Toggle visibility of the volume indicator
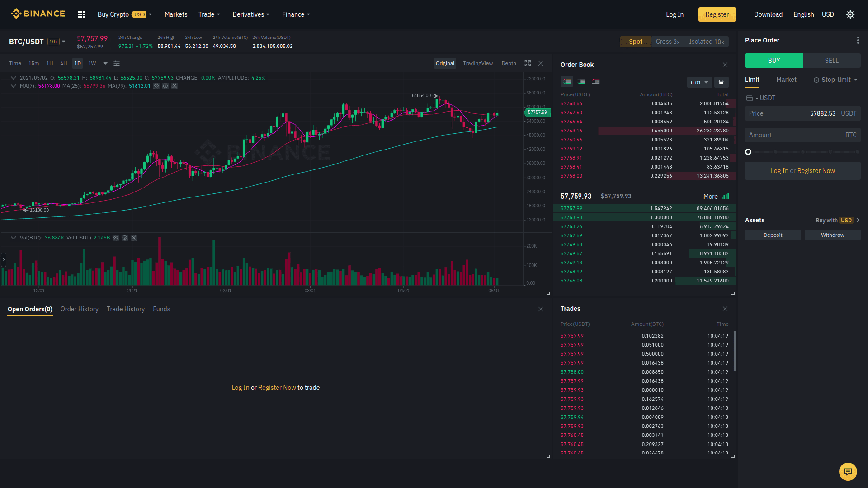The image size is (868, 488). pos(116,238)
